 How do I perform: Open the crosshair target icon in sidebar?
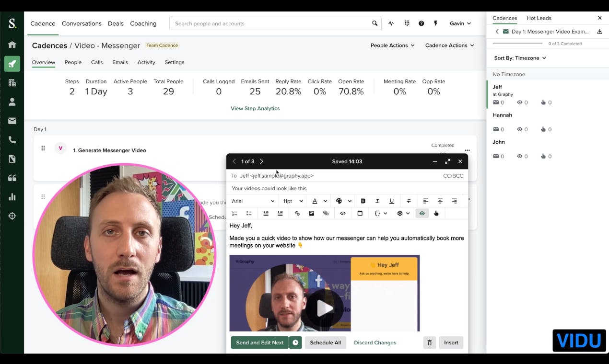(12, 216)
